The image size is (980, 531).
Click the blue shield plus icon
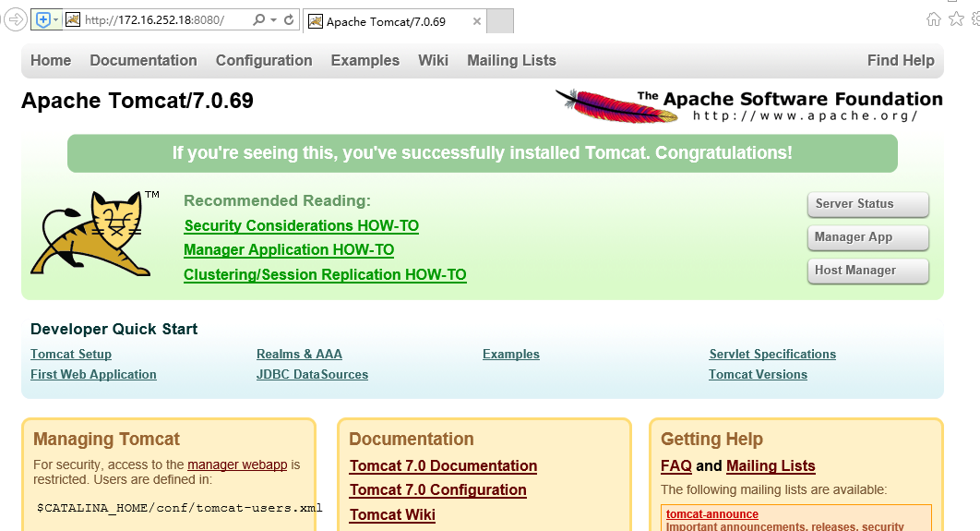coord(42,20)
